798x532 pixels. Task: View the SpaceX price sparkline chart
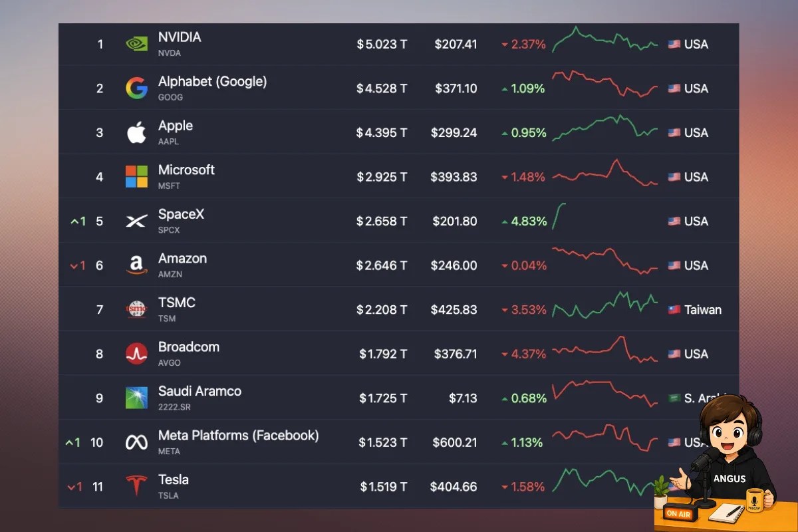pos(559,216)
